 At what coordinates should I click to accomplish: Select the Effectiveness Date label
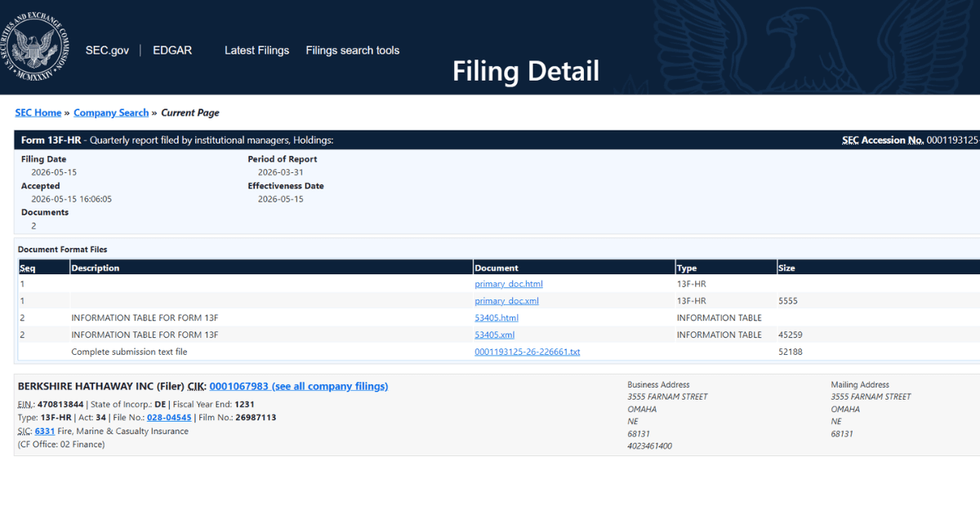click(x=286, y=186)
